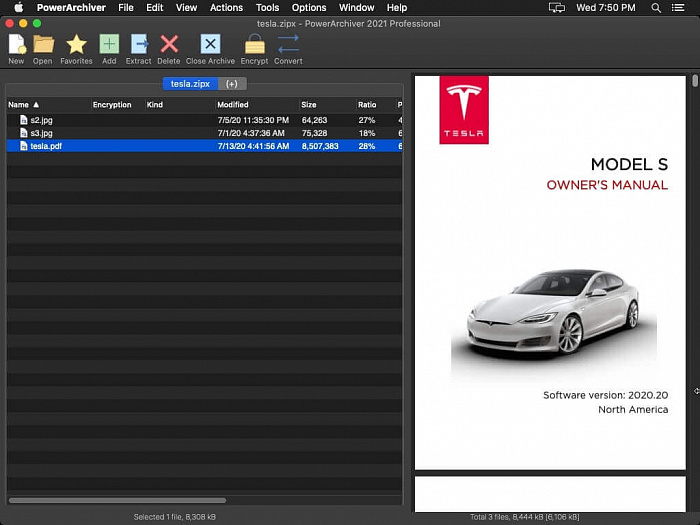Click the horizontal scrollbar of file list
700x525 pixels.
coord(117,500)
